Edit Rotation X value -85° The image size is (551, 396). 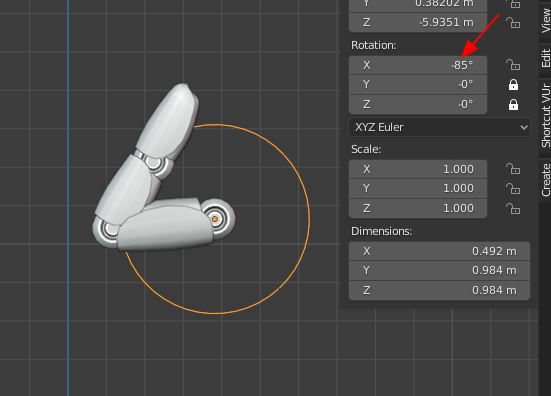pos(418,65)
